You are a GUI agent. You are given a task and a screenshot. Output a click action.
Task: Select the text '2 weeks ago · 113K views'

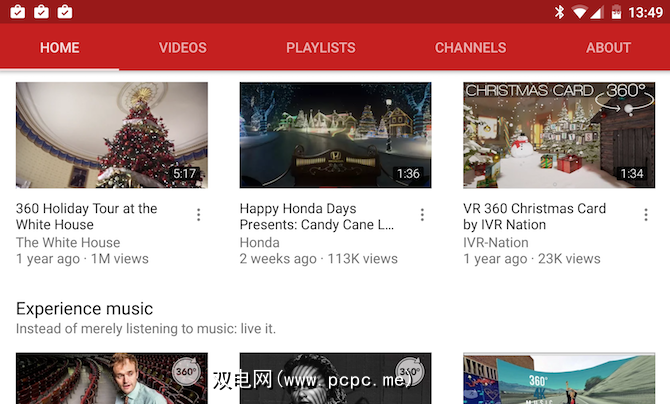pos(318,259)
